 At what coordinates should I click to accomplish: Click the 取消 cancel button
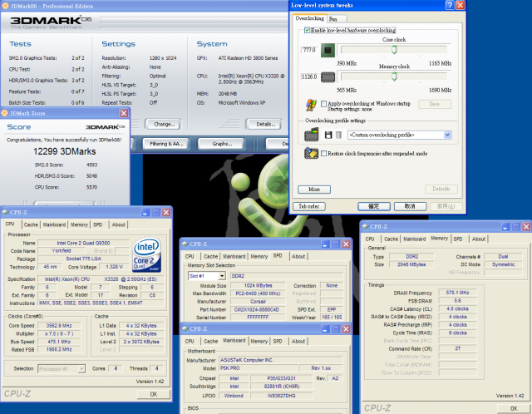pyautogui.click(x=410, y=206)
